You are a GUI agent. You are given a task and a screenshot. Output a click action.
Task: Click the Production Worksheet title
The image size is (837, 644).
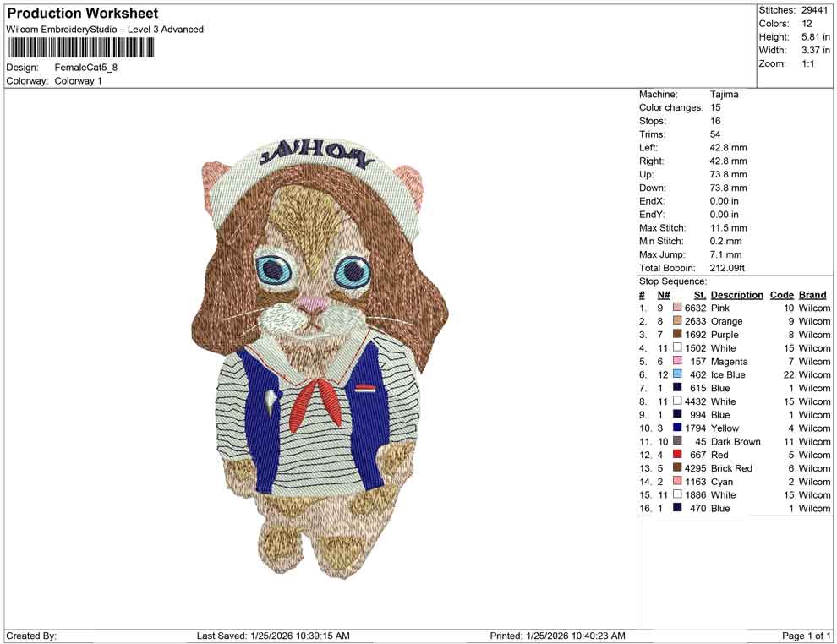[82, 13]
